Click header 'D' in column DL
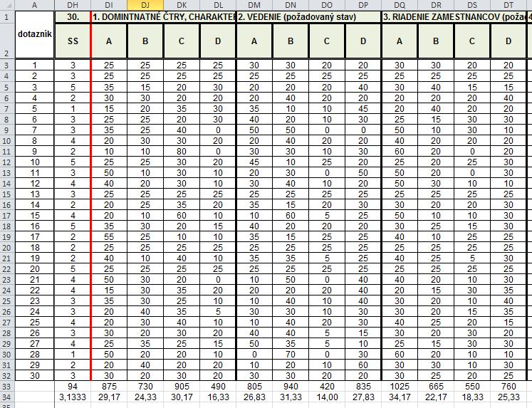 click(218, 41)
